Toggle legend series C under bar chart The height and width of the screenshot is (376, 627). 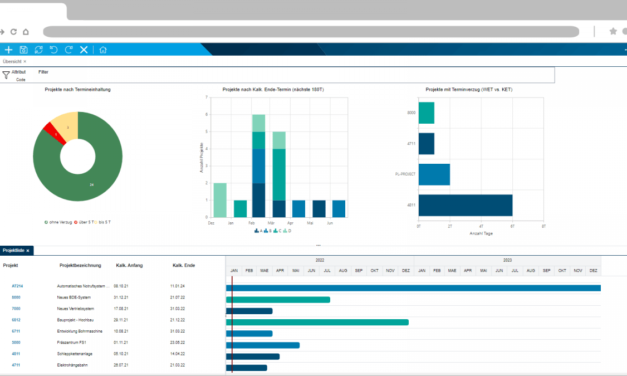(x=277, y=231)
